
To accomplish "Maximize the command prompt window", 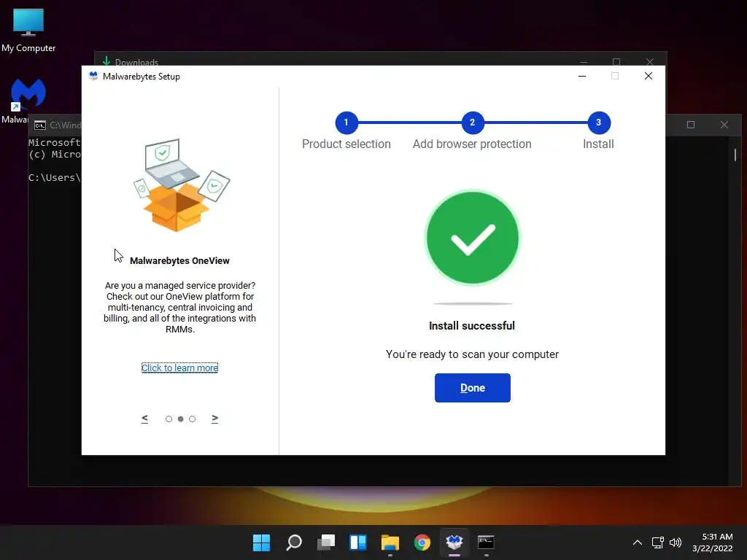I will coord(690,125).
